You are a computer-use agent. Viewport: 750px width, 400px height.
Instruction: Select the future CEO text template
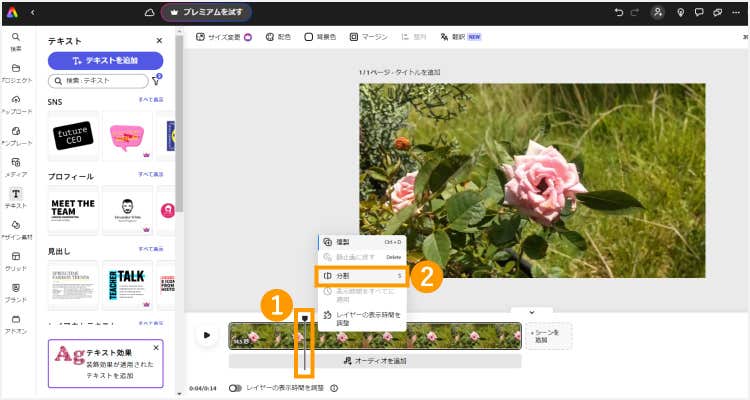(x=73, y=136)
